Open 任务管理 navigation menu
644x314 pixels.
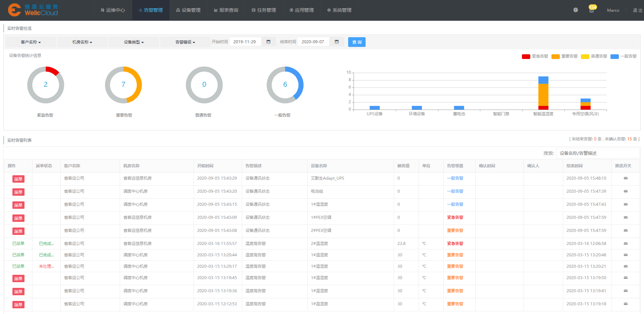click(x=264, y=10)
